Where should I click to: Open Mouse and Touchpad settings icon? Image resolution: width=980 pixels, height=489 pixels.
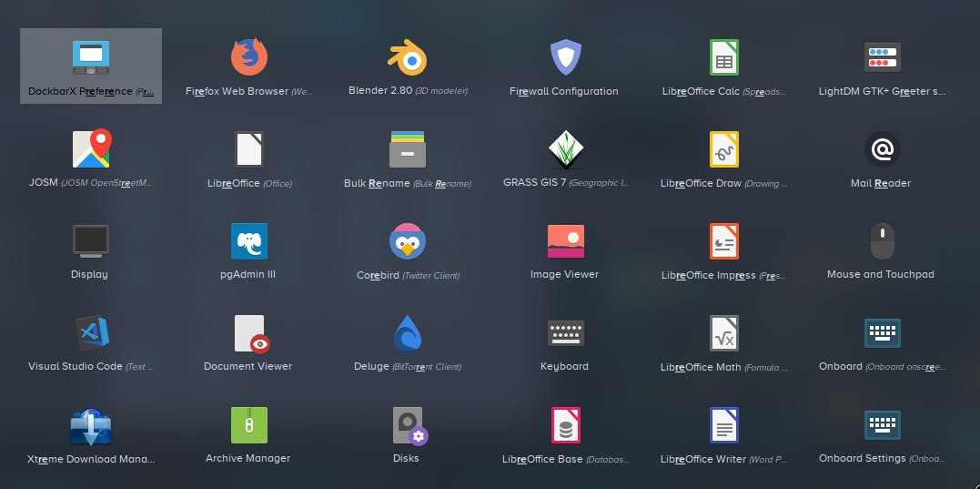(x=882, y=240)
